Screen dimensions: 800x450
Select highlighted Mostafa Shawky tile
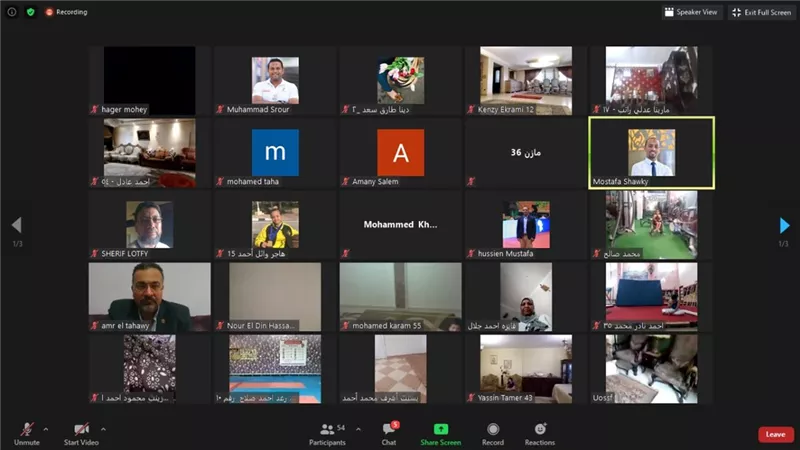point(652,153)
